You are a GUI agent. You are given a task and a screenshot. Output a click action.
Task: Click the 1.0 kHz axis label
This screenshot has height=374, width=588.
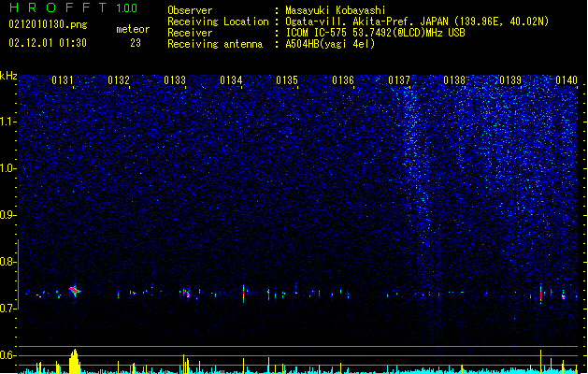coord(7,168)
